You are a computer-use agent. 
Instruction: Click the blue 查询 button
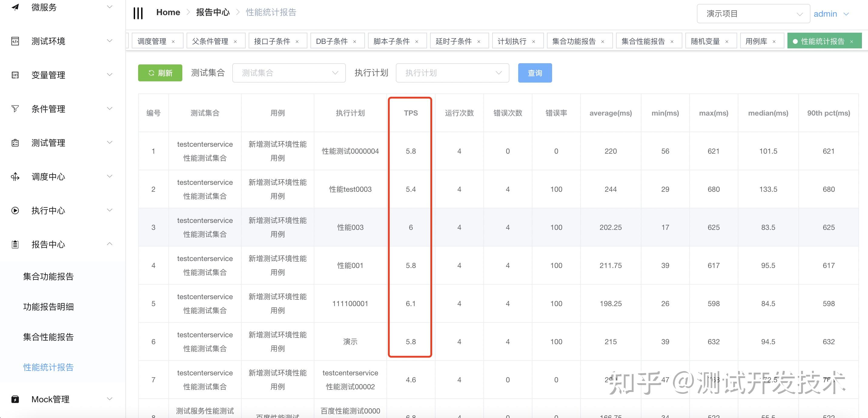535,73
